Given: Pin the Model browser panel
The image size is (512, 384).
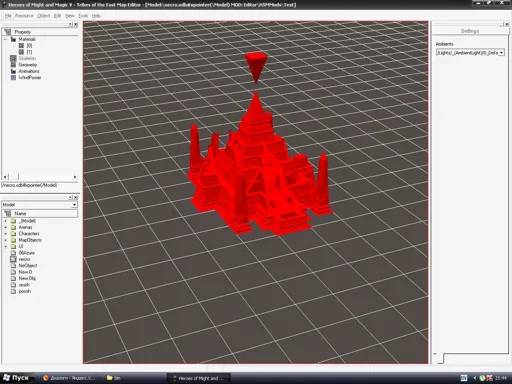Looking at the screenshot, I should [x=70, y=197].
